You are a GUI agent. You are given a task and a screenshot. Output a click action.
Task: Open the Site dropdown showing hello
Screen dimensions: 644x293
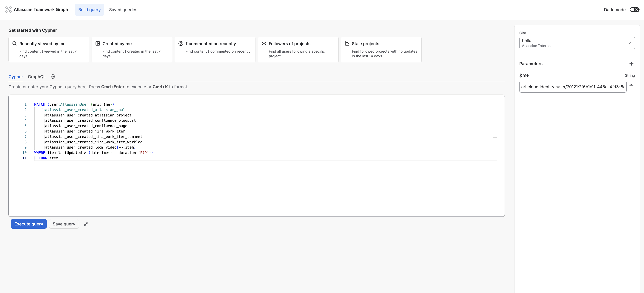577,43
